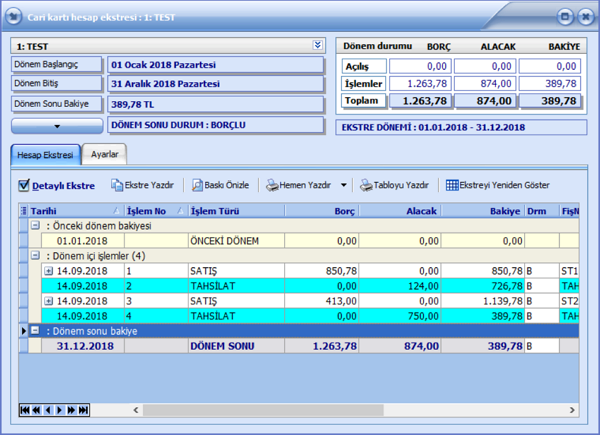Click the Ekstre Yazdır print icon
Screen dimensions: 600x435
coord(117,185)
